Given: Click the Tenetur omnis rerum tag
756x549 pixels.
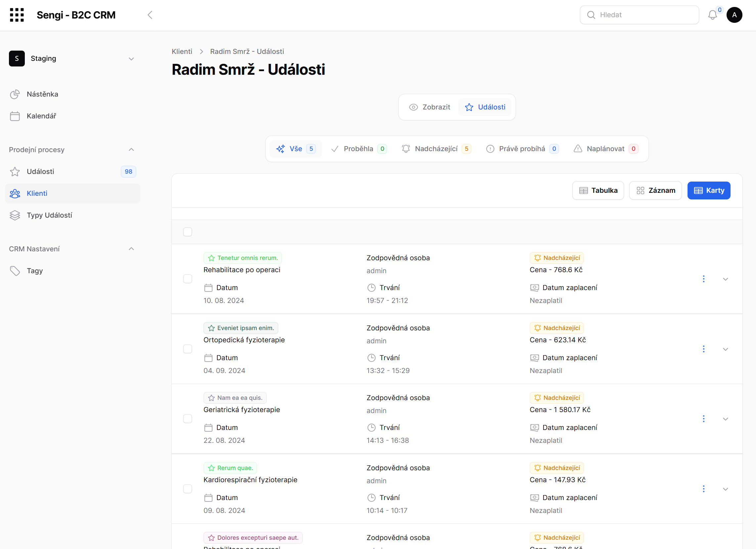Looking at the screenshot, I should pyautogui.click(x=243, y=258).
